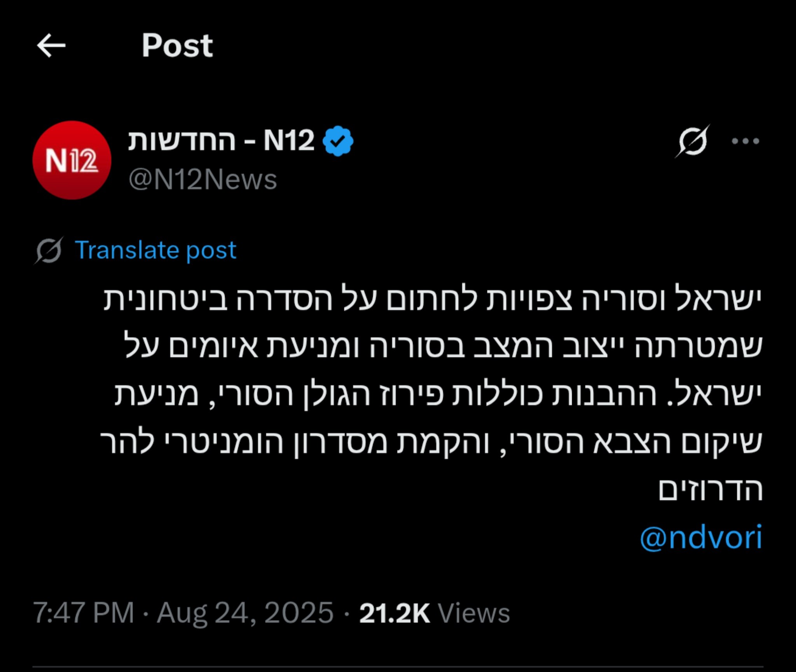Open the @ndvori mention link
This screenshot has width=796, height=672.
tap(701, 538)
